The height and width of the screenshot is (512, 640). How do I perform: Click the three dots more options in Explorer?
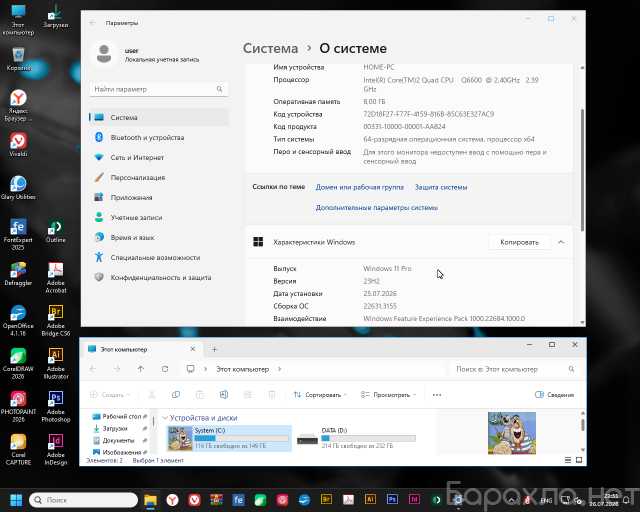(x=437, y=395)
